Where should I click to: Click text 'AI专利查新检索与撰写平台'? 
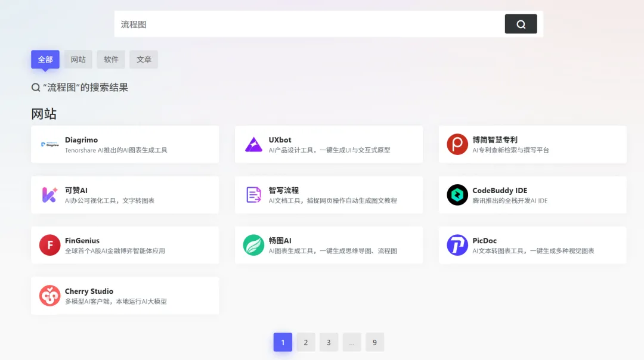point(510,150)
